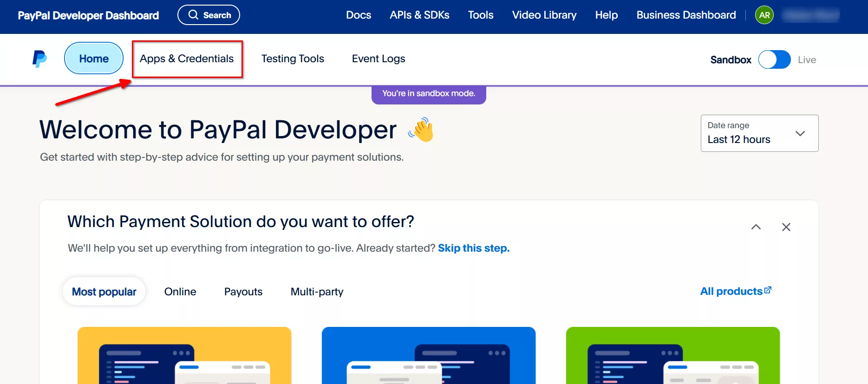Select the Home tab

pos(94,59)
